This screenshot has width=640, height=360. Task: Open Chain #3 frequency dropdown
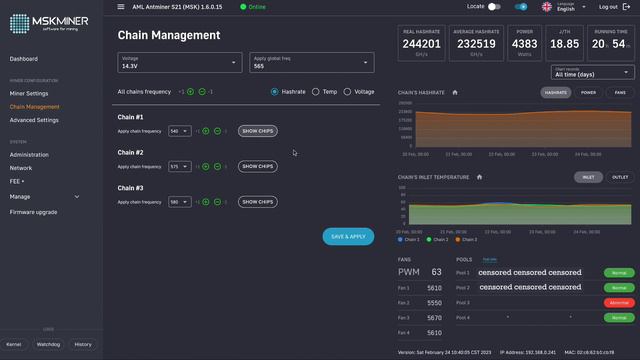click(180, 202)
